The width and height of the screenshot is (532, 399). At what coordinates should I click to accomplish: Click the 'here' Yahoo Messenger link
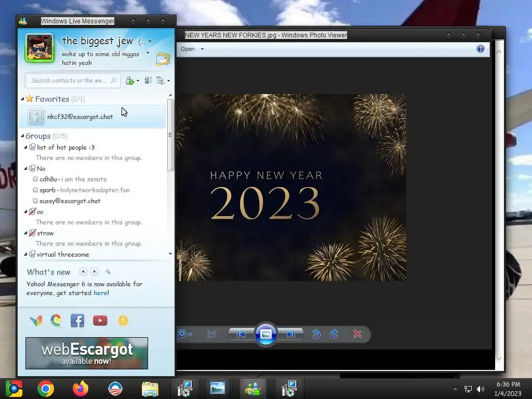100,293
